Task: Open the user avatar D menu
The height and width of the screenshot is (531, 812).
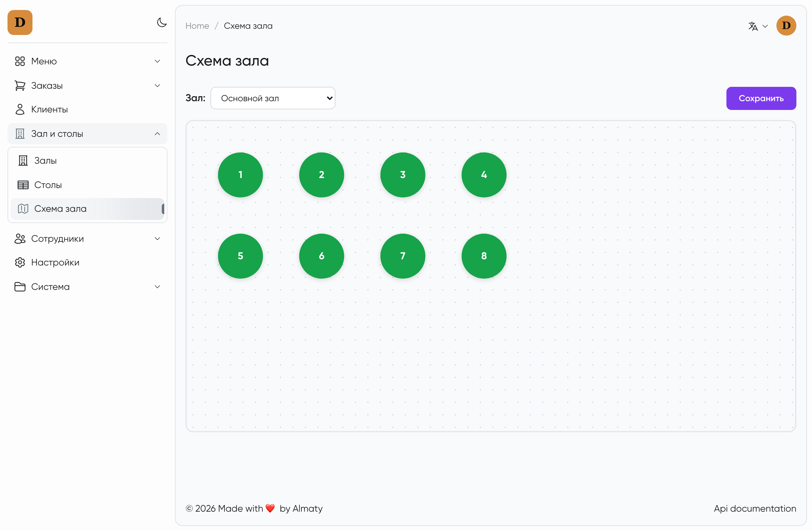Action: pyautogui.click(x=786, y=26)
